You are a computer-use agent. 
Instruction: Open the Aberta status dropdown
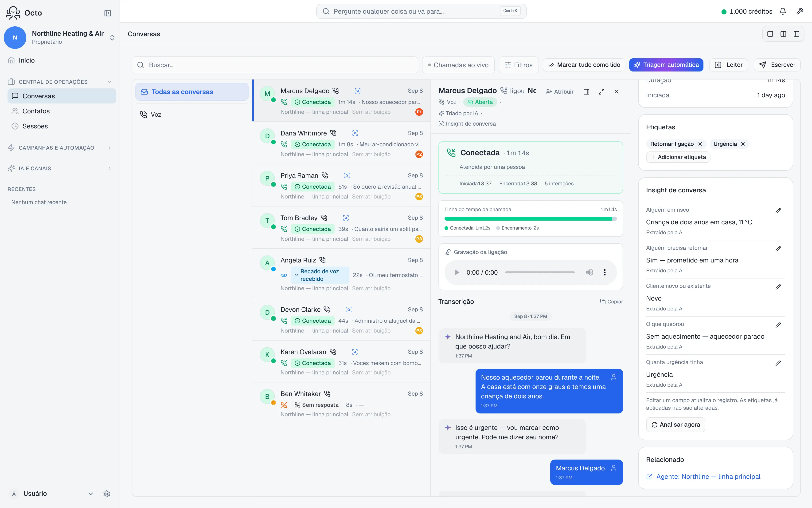480,102
